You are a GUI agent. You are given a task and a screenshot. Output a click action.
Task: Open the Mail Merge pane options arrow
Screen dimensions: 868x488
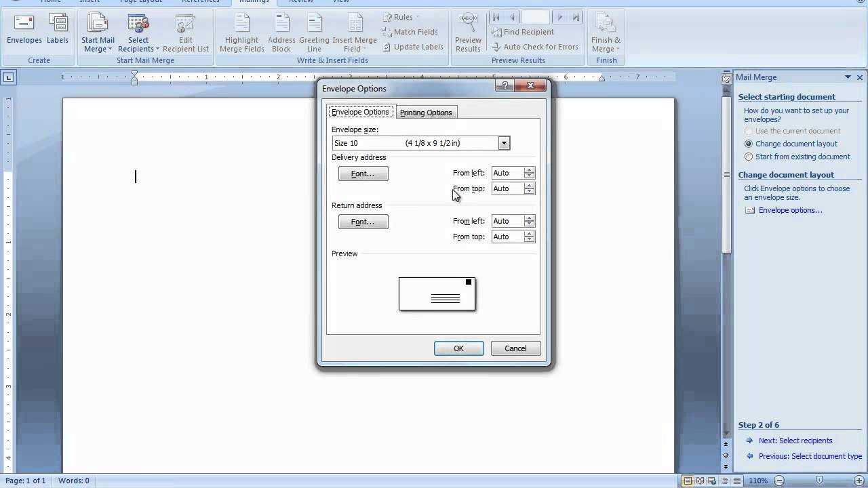[848, 77]
